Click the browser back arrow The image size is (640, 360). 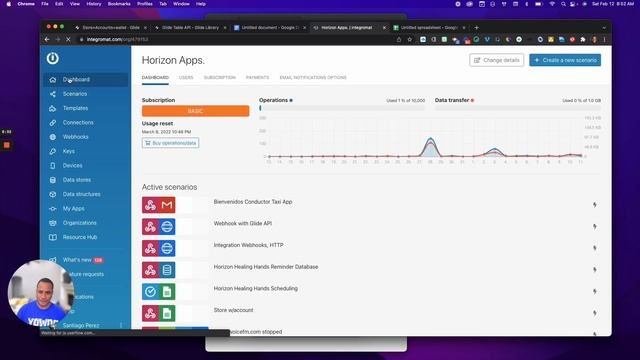click(47, 40)
